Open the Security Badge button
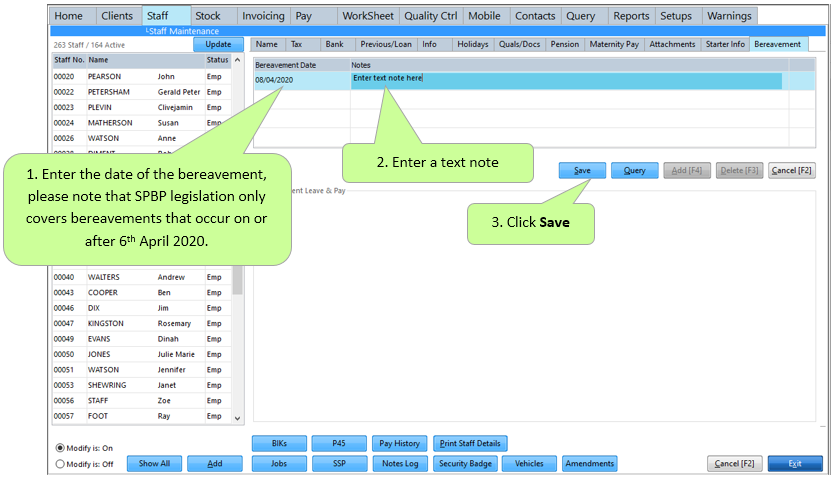Image resolution: width=834 pixels, height=479 pixels. 466,464
